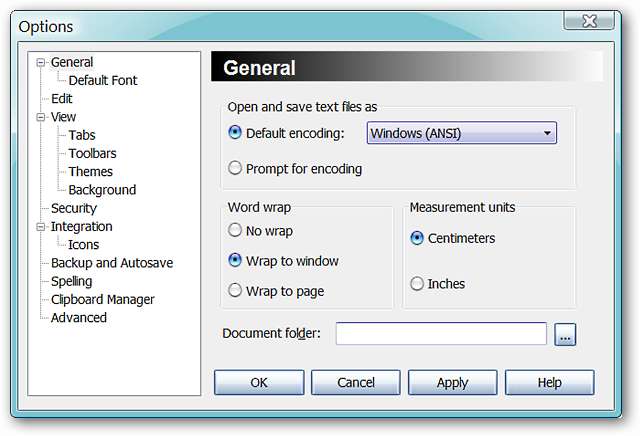Click the Apply button
The height and width of the screenshot is (436, 640).
coord(452,382)
